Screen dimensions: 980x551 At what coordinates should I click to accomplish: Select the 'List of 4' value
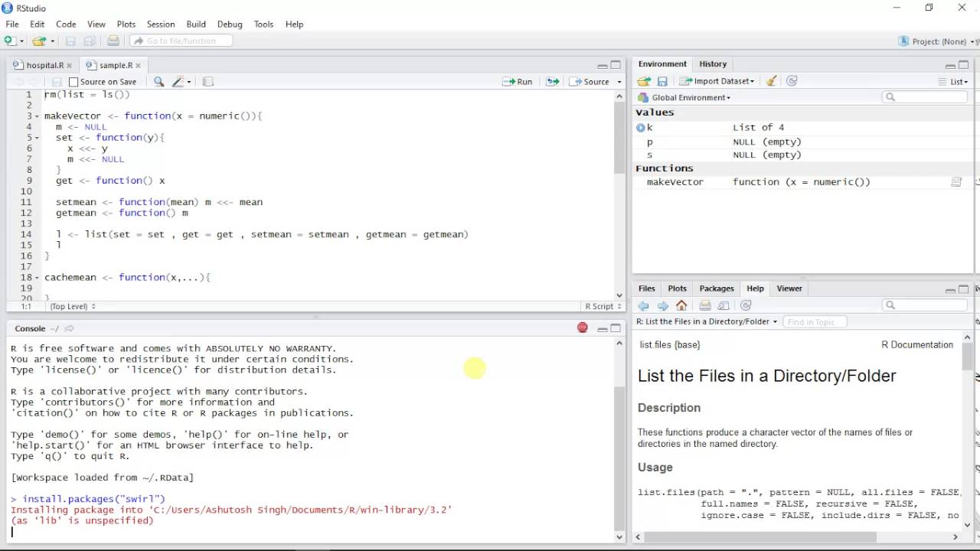tap(758, 128)
